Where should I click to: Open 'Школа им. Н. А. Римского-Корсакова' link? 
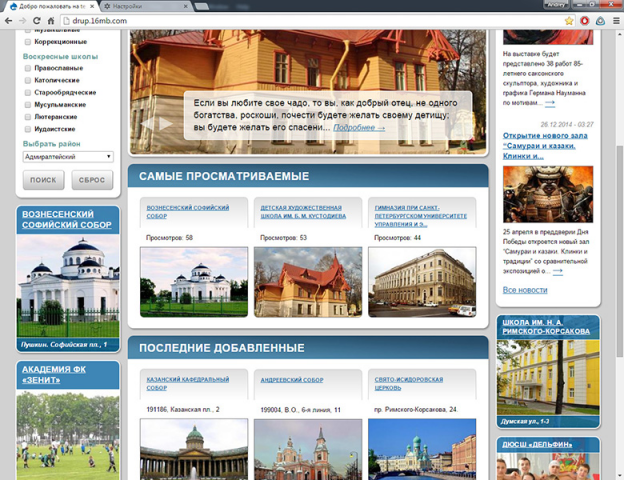tap(546, 327)
